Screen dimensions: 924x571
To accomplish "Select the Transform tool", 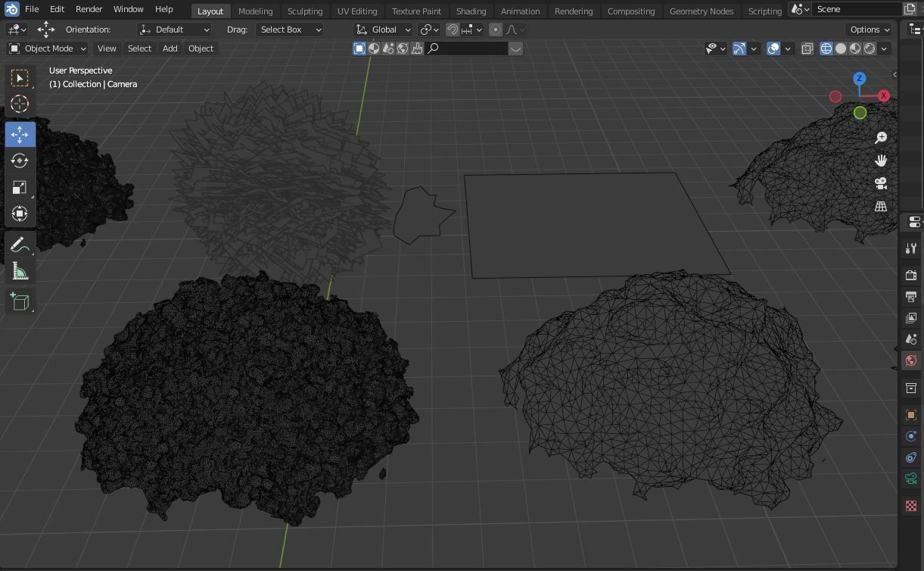I will [20, 214].
